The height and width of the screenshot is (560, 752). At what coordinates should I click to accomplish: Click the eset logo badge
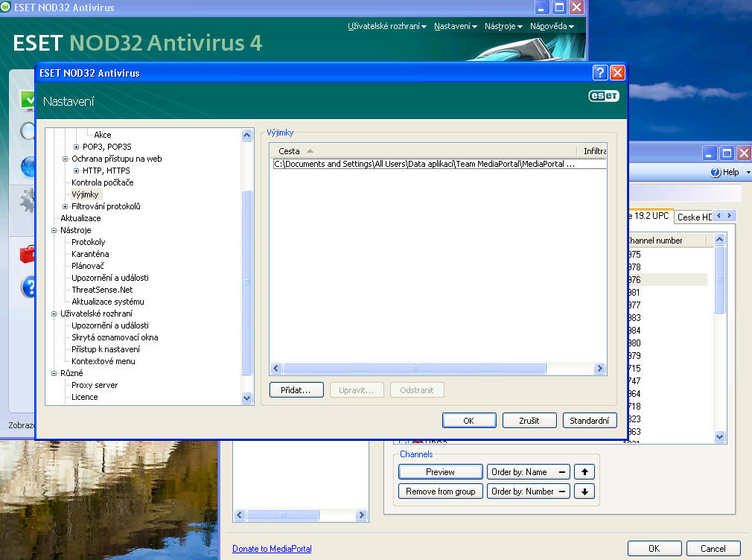coord(604,96)
